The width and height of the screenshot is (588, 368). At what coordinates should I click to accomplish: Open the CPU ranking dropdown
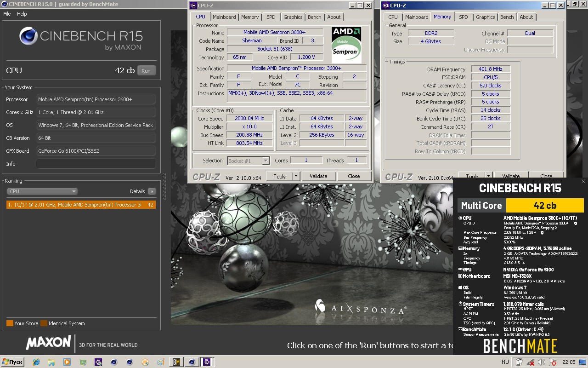[x=42, y=191]
